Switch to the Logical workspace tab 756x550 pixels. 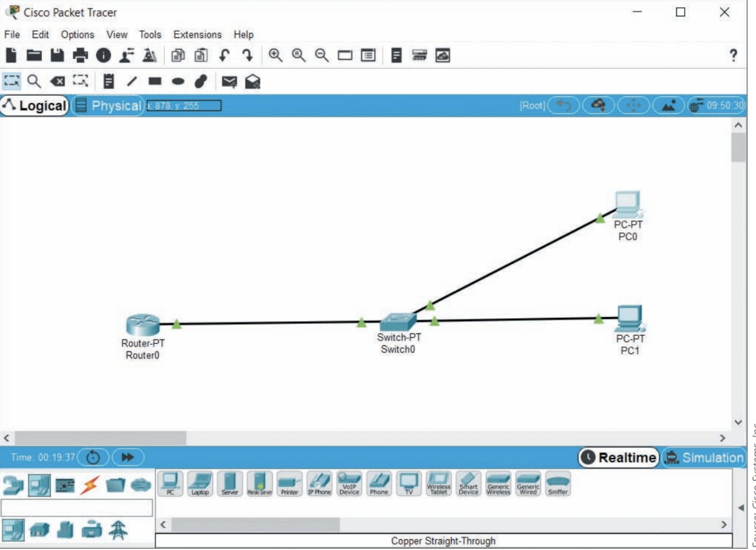pos(35,106)
